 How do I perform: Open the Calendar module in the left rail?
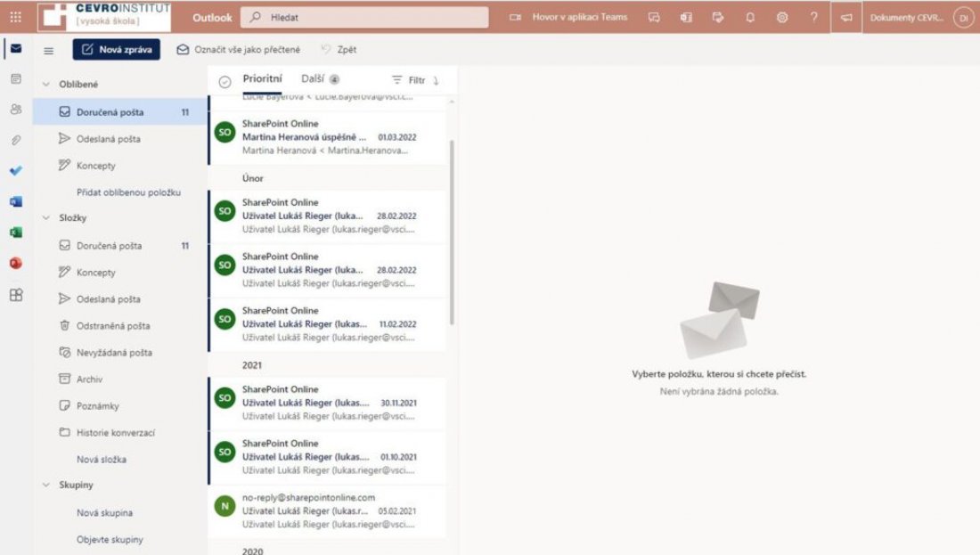(16, 78)
